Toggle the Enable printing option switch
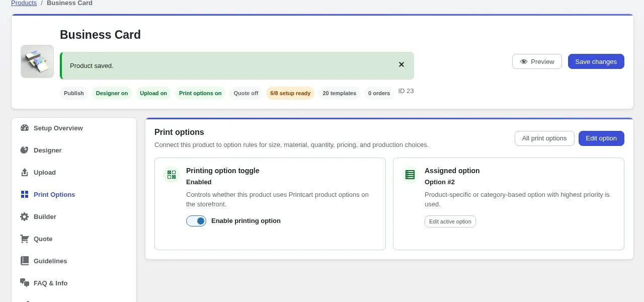This screenshot has height=302, width=644. point(196,221)
